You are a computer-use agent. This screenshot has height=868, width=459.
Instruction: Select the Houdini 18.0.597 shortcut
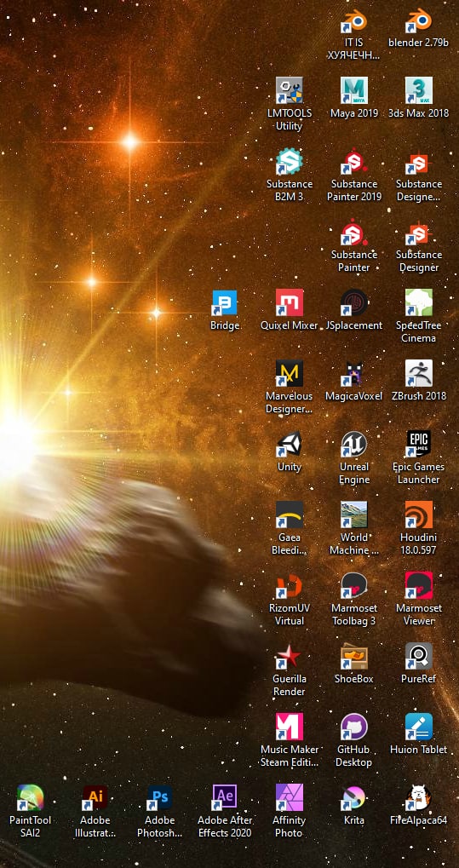pyautogui.click(x=419, y=514)
